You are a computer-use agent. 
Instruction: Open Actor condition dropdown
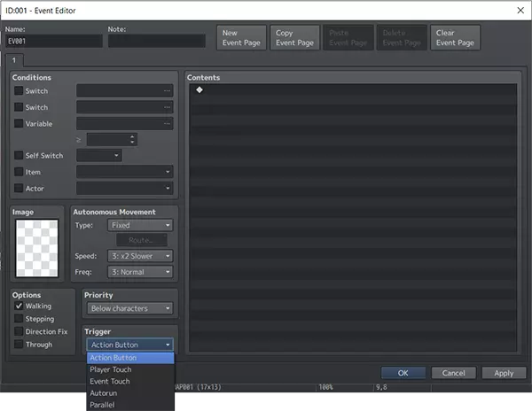click(x=124, y=188)
